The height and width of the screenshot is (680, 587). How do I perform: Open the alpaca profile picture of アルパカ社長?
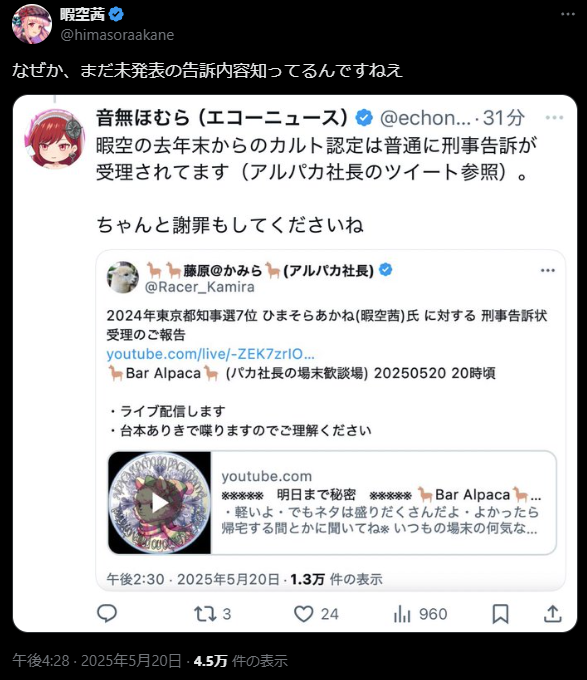point(123,277)
